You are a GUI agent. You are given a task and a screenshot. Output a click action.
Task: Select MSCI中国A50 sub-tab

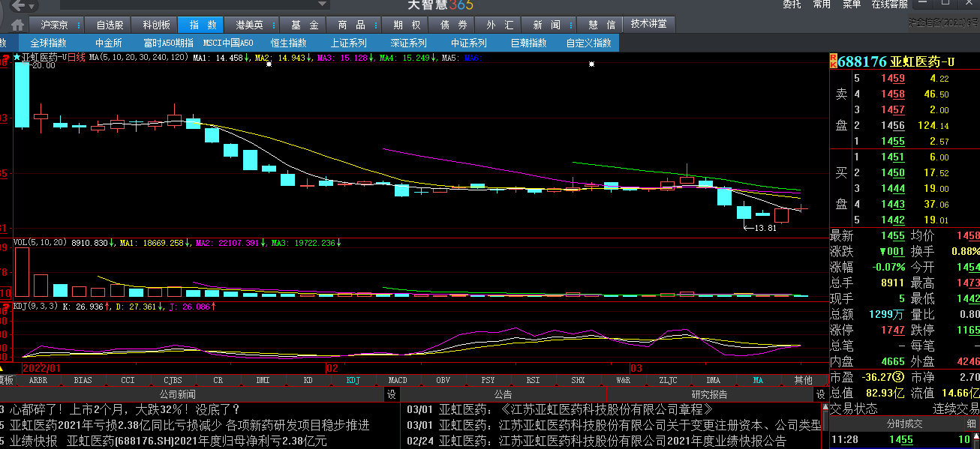pos(228,43)
